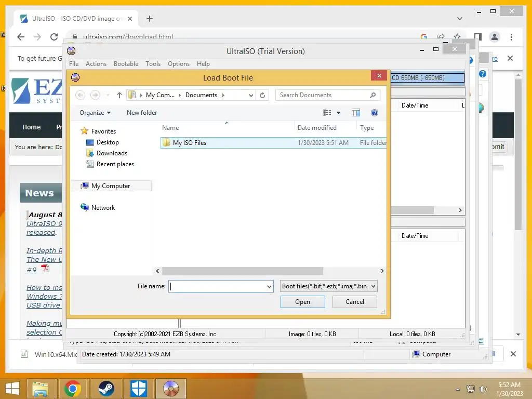Select Downloads in the navigation pane
The image size is (532, 399).
pos(112,153)
